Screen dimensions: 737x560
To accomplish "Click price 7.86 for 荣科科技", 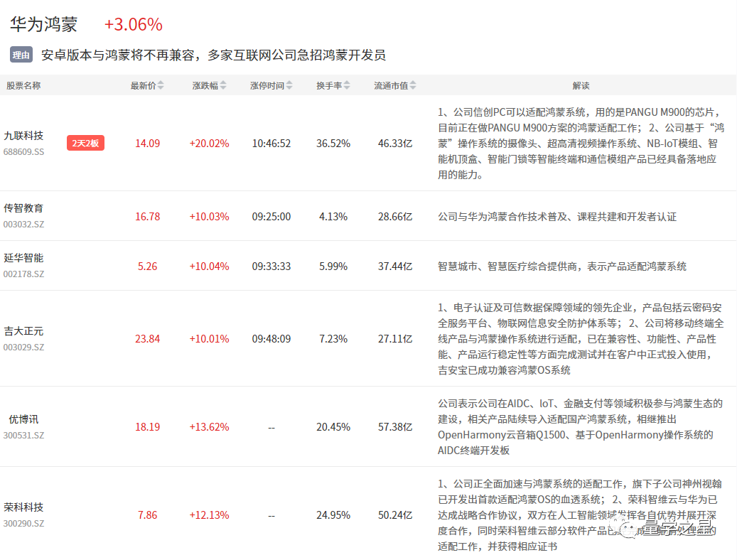I will click(x=148, y=515).
